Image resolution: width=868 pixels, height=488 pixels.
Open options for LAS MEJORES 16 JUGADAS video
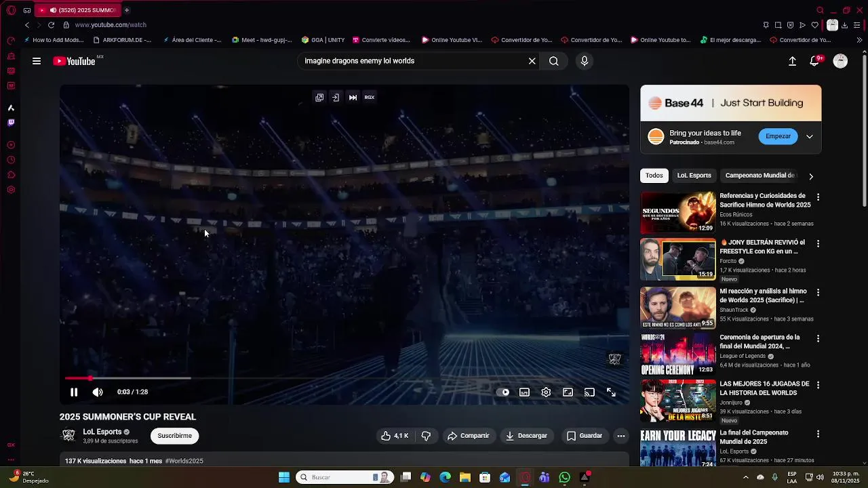818,385
